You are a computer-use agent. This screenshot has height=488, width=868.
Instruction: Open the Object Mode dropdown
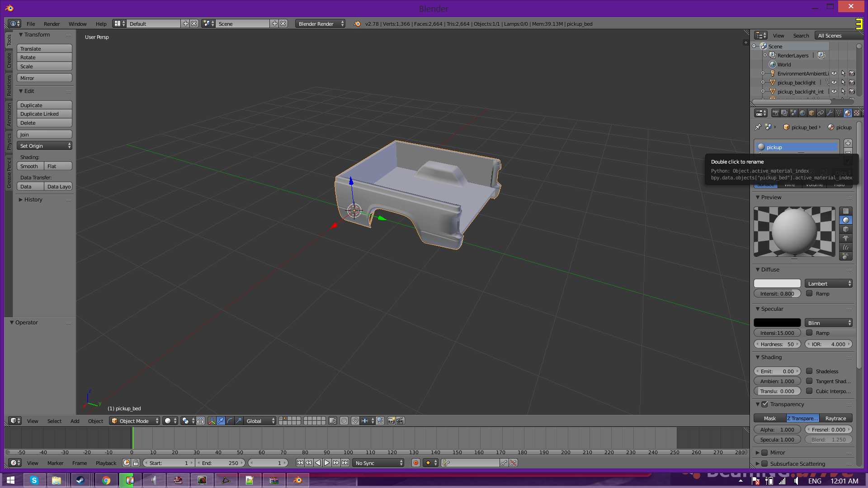pos(135,421)
